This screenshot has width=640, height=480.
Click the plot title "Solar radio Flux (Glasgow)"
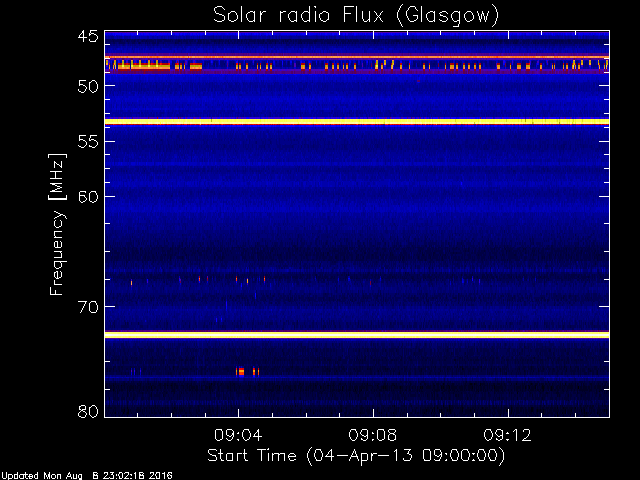click(x=356, y=16)
